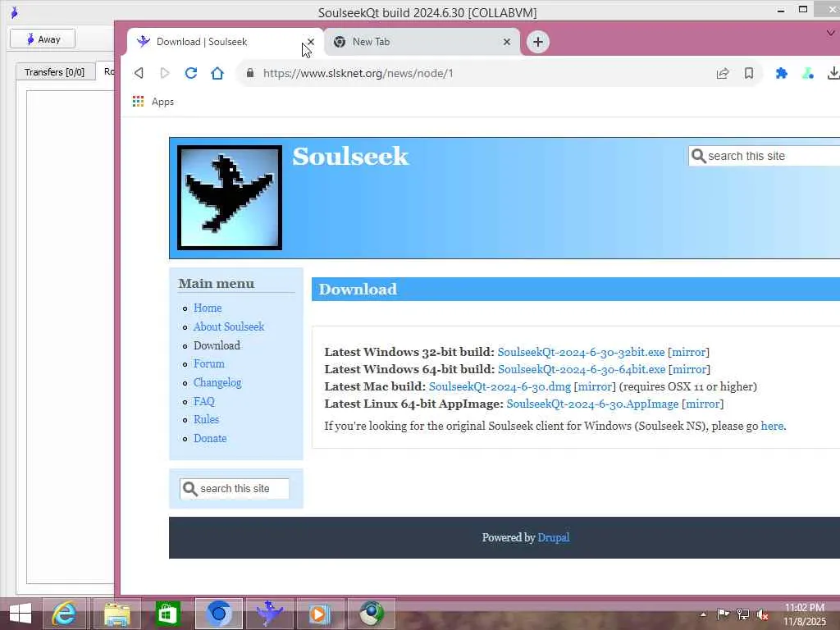Open Forum in the Main menu

pos(209,363)
